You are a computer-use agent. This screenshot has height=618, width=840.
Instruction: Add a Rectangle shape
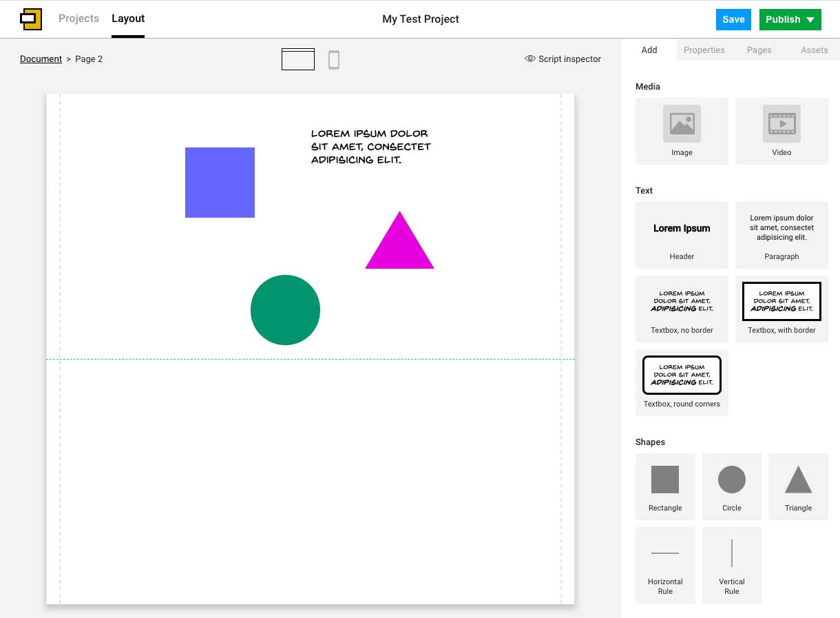[664, 486]
